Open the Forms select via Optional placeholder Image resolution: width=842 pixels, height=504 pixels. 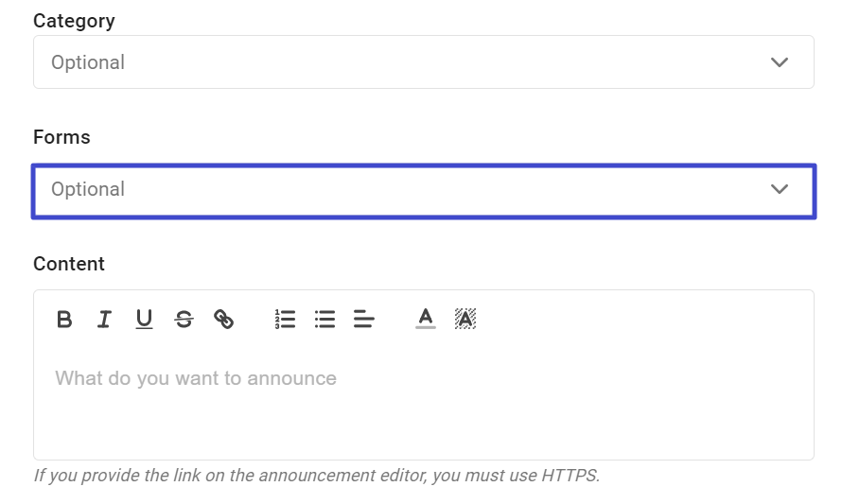(88, 189)
